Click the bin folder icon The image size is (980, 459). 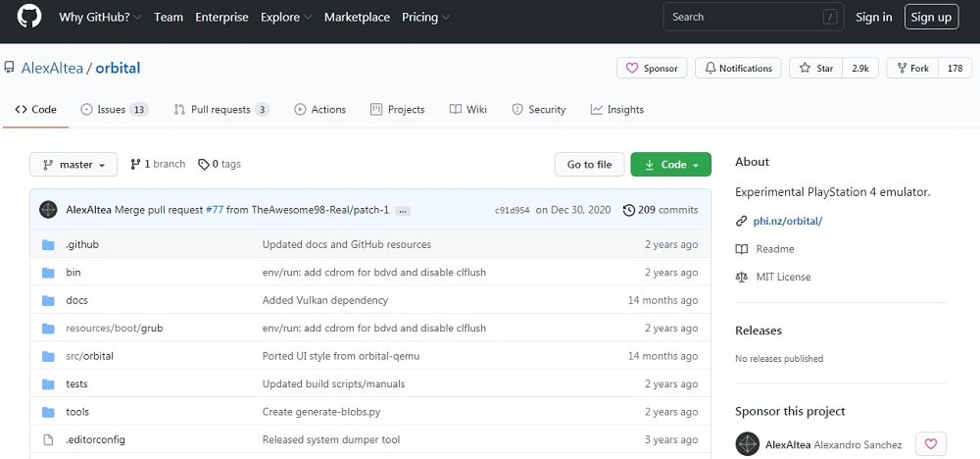click(x=48, y=273)
